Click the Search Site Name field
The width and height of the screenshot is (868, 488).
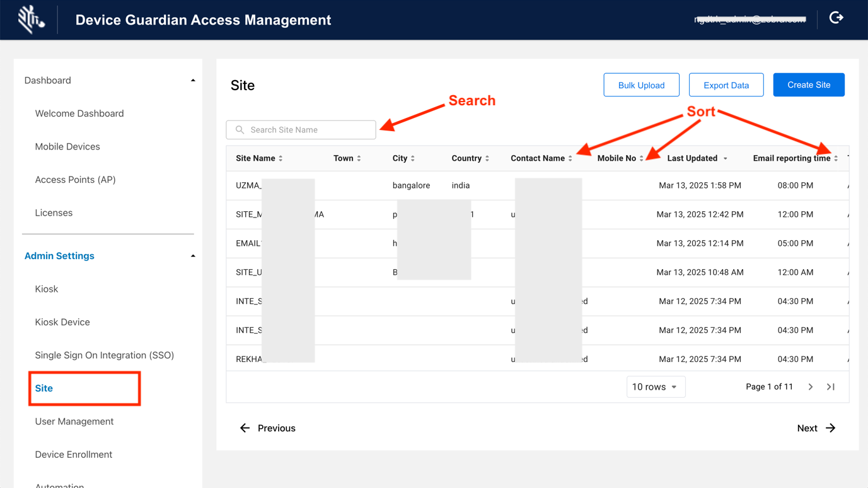tap(301, 130)
